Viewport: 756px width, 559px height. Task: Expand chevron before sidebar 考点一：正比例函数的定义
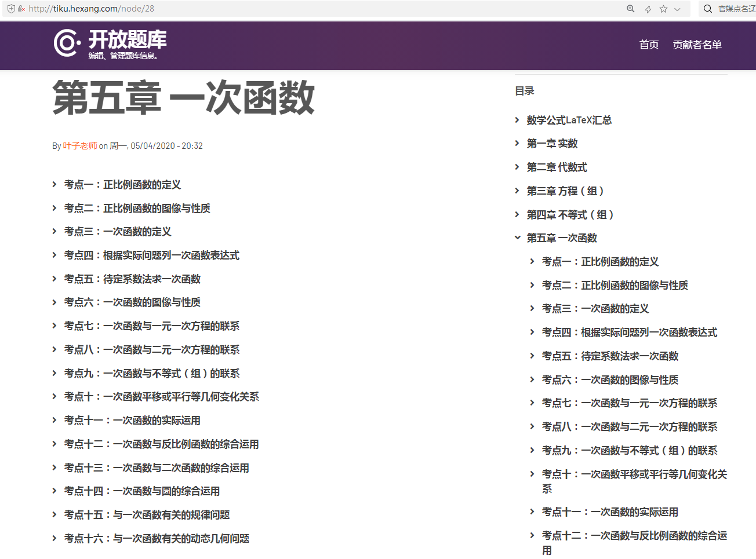tap(532, 261)
